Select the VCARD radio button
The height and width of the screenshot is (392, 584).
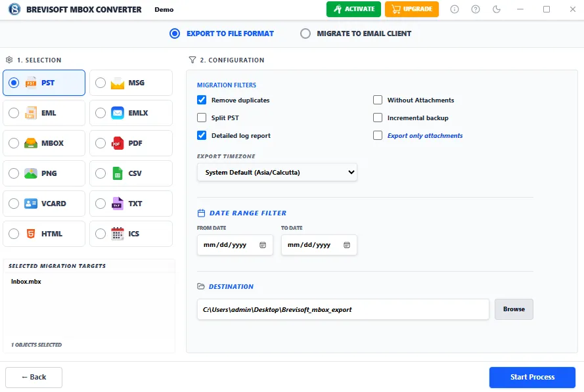14,204
